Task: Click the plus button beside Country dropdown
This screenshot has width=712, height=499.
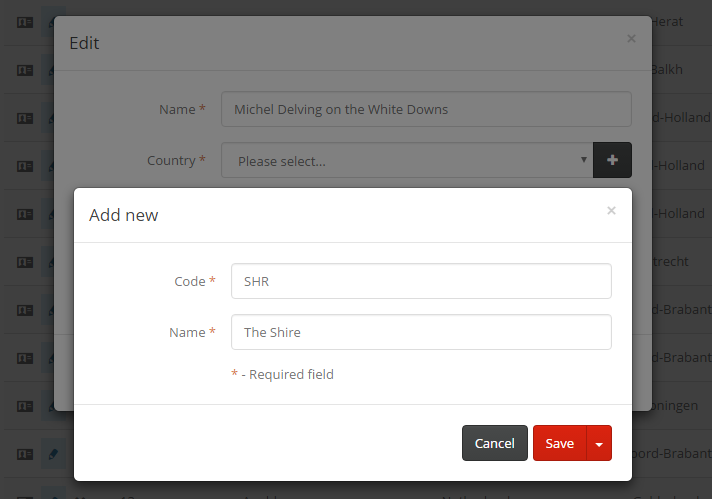Action: tap(612, 160)
